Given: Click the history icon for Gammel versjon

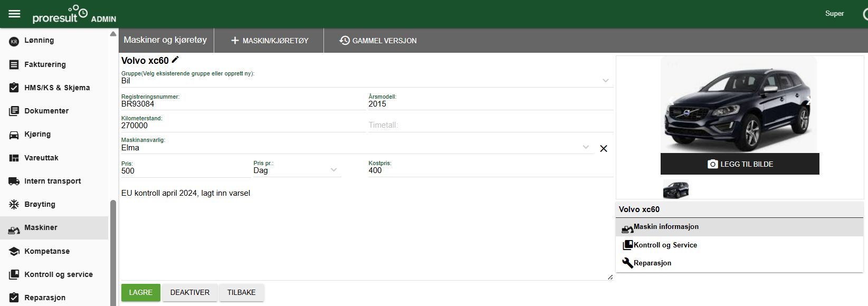Looking at the screenshot, I should click(345, 41).
